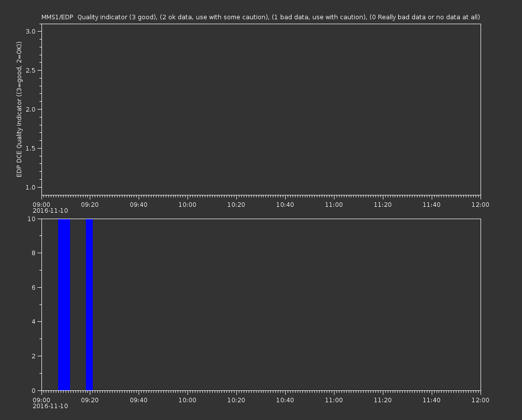This screenshot has width=522, height=420.
Task: Select the EDP DCE Quality Indicator axis label
Action: tap(19, 109)
